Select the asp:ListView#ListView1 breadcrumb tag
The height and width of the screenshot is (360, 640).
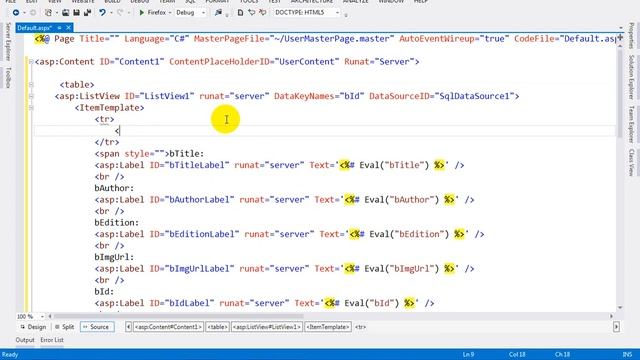point(267,327)
